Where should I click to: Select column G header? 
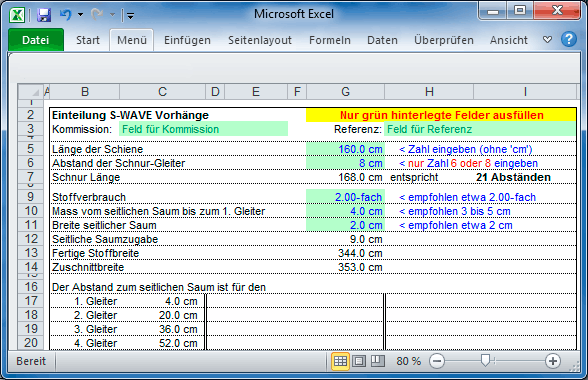pos(345,92)
